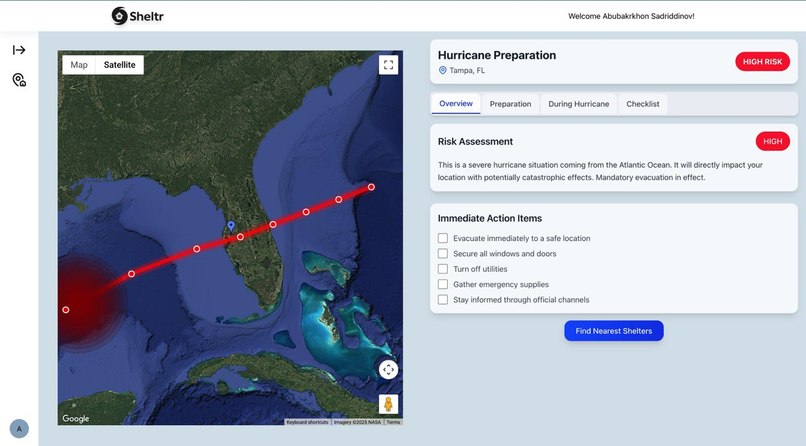
Task: Switch to the Preparation tab
Action: pyautogui.click(x=510, y=104)
